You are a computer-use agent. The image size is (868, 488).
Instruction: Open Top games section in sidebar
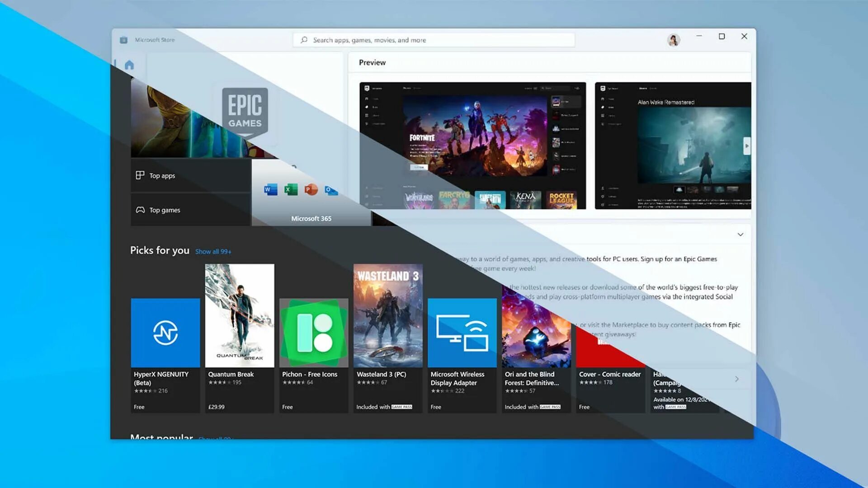165,209
